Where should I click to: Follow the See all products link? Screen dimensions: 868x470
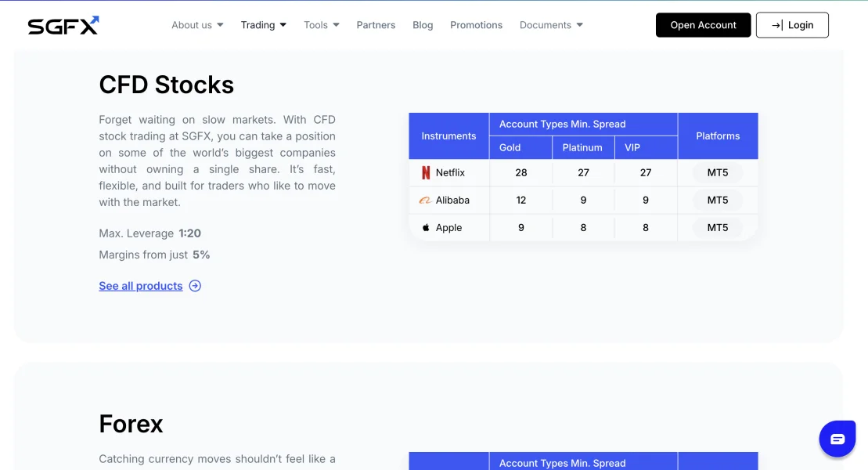pyautogui.click(x=141, y=286)
